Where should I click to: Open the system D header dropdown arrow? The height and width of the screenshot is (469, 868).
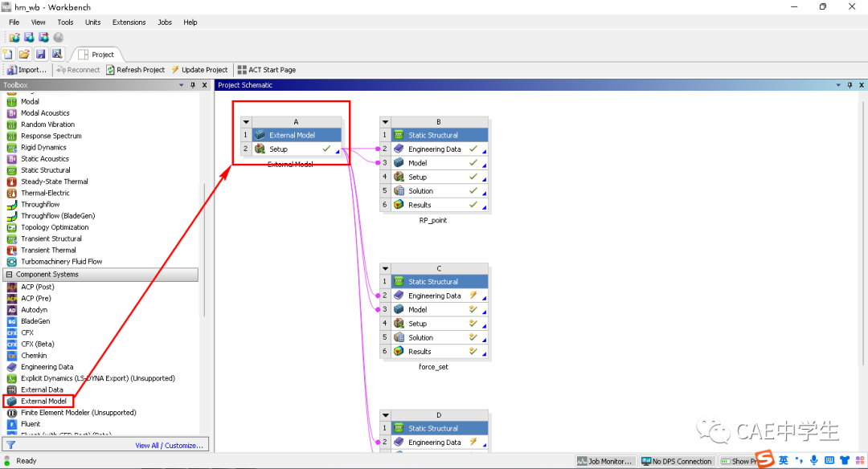385,415
